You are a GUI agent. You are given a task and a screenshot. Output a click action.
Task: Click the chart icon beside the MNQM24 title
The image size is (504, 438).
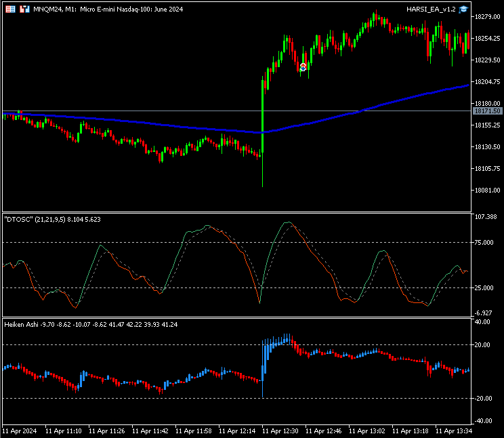click(24, 9)
